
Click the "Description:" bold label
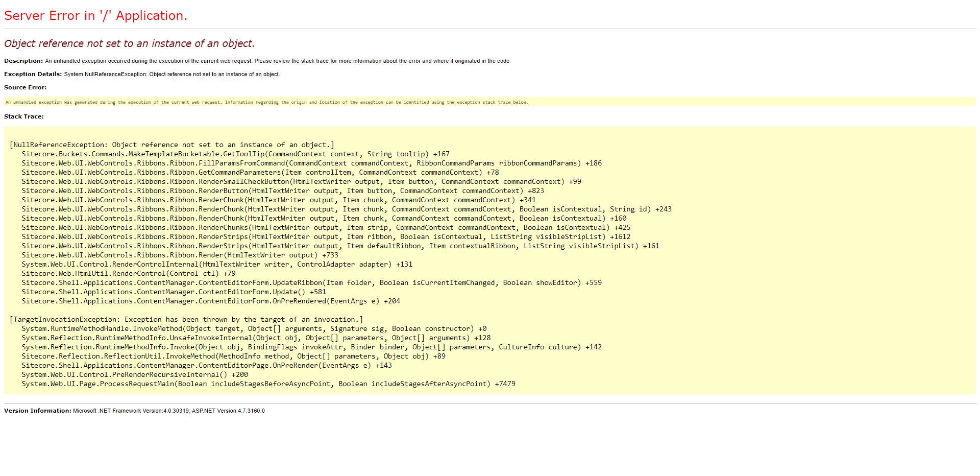click(23, 61)
